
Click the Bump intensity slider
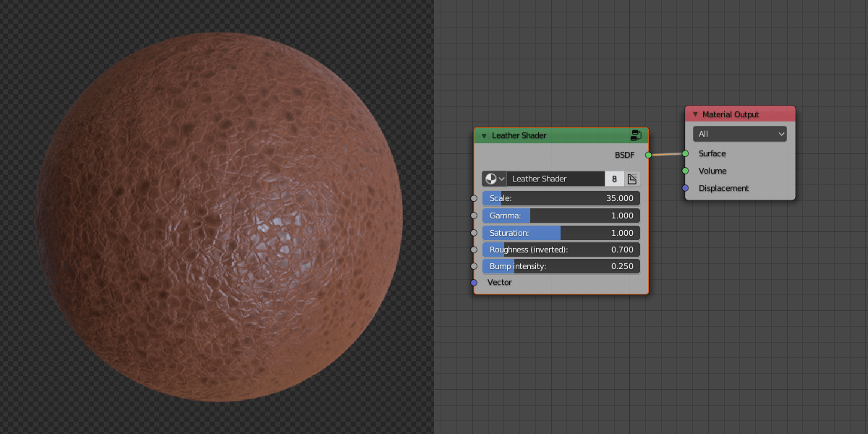[561, 266]
